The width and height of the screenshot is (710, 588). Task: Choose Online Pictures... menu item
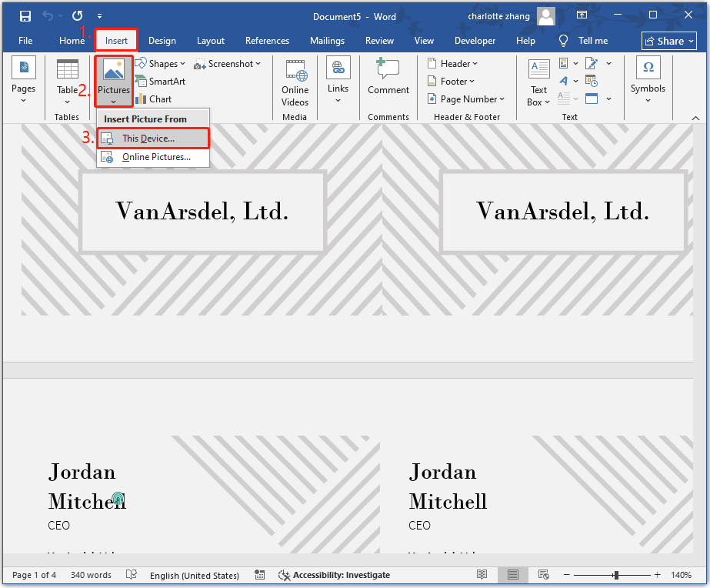pyautogui.click(x=153, y=157)
